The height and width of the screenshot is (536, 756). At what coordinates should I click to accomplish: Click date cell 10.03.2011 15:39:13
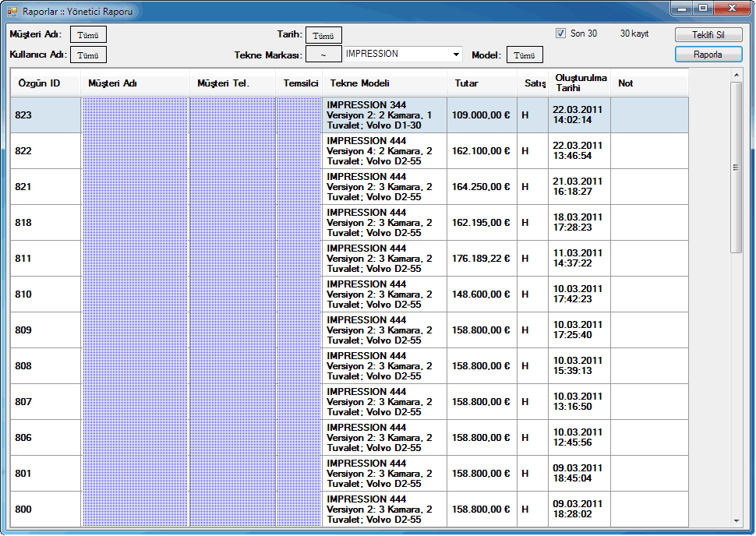pyautogui.click(x=579, y=366)
